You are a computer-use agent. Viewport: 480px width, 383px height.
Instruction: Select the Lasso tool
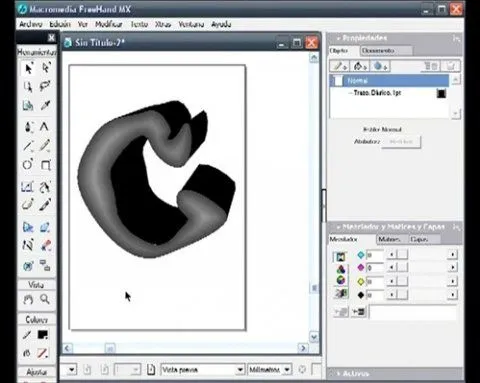45,87
